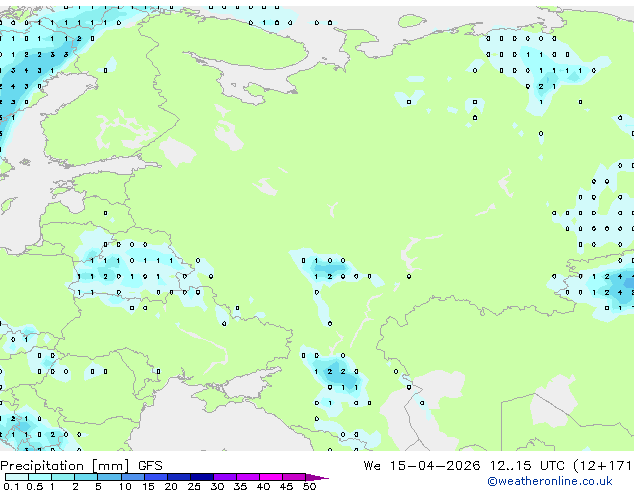
Task: Select the 40–45 mm bright magenta legend box
Action: pos(271,477)
